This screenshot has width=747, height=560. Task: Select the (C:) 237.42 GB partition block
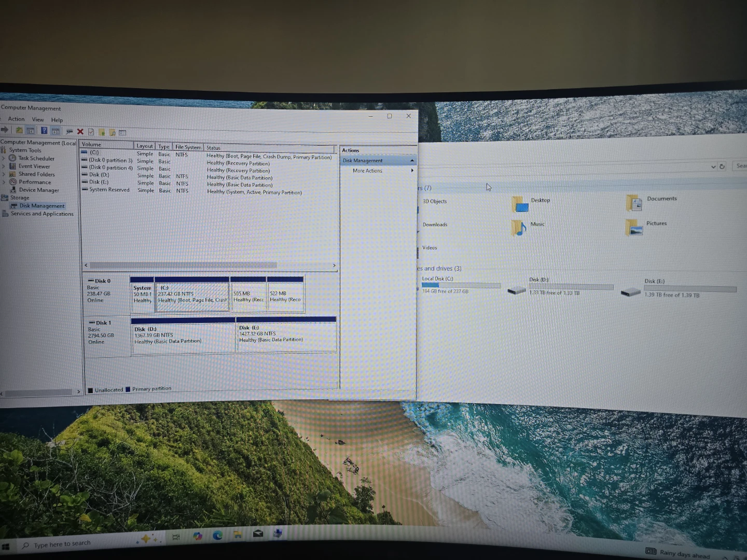click(192, 295)
